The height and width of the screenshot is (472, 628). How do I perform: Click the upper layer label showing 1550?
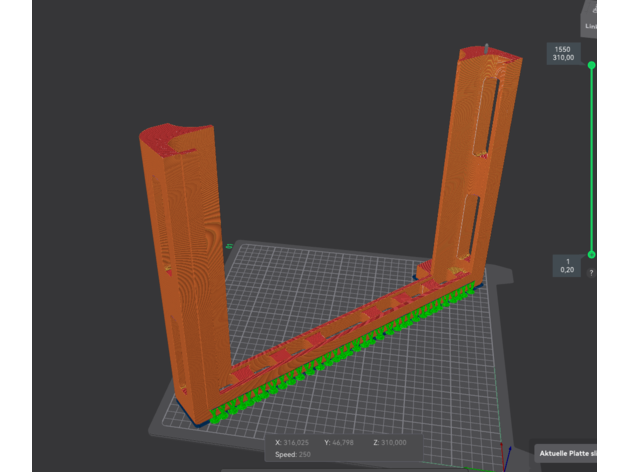pos(563,47)
